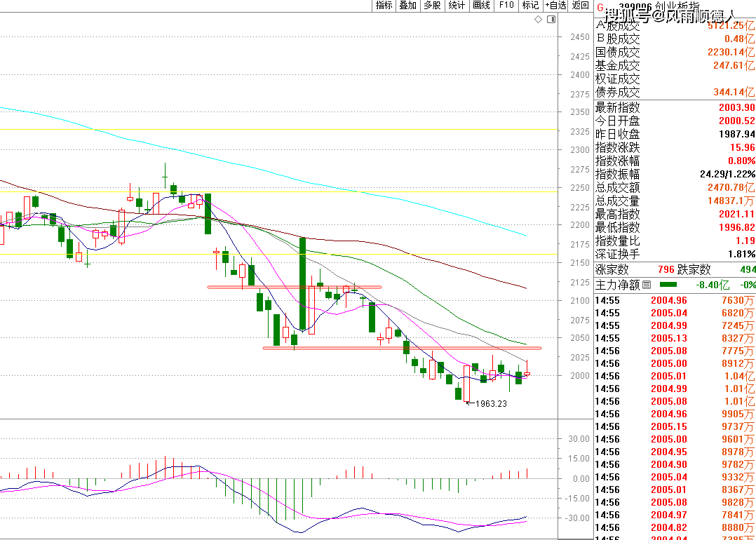Switch to 多股 multi-stock view
756x540 pixels.
432,6
